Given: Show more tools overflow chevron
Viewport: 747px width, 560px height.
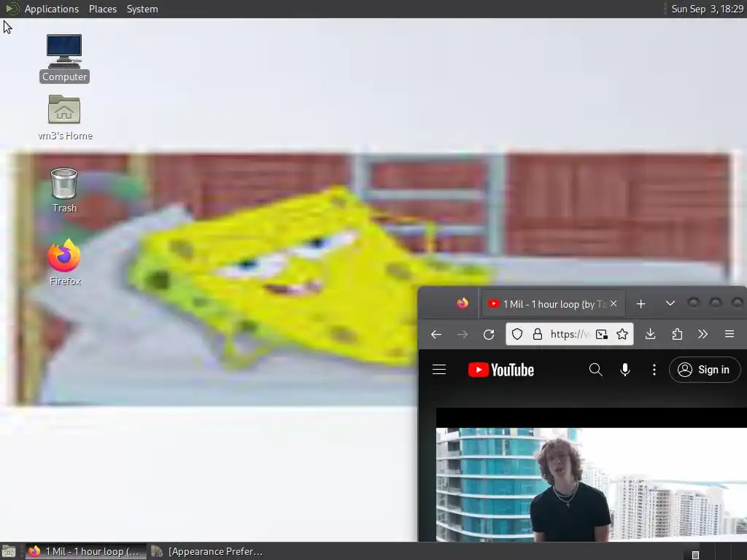Looking at the screenshot, I should pyautogui.click(x=703, y=334).
